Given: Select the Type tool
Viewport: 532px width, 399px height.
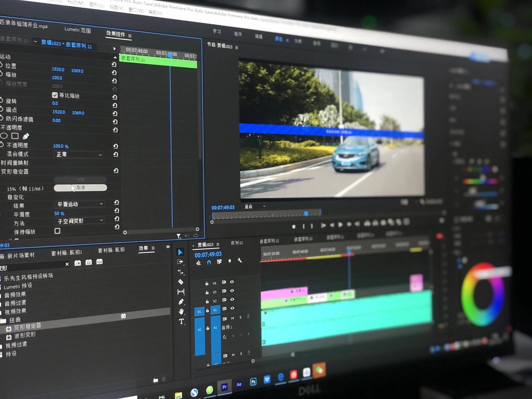Looking at the screenshot, I should (x=181, y=321).
